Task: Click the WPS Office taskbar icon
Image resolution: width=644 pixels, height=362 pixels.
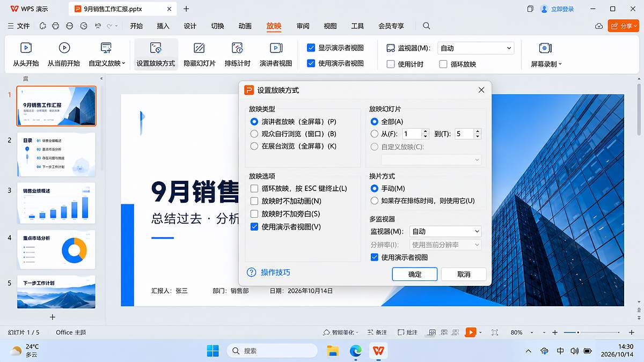Action: click(x=379, y=351)
